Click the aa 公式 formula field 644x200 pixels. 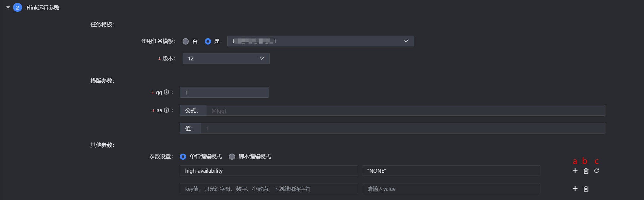[405, 110]
